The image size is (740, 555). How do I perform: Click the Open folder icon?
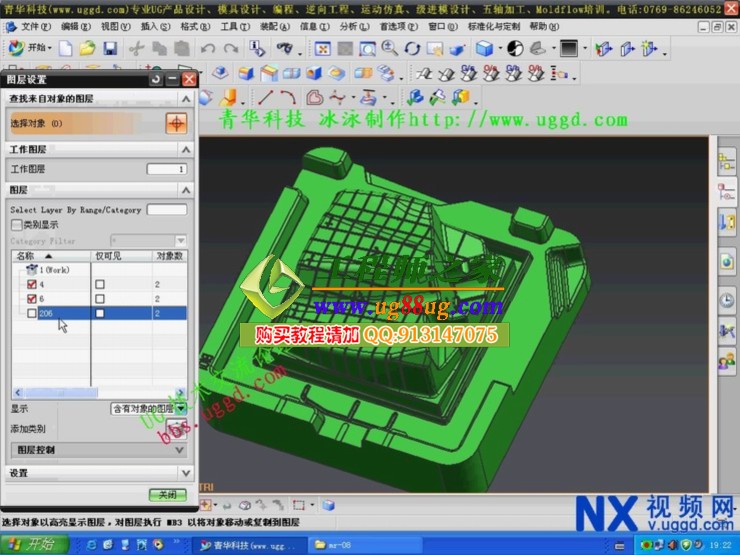(87, 48)
